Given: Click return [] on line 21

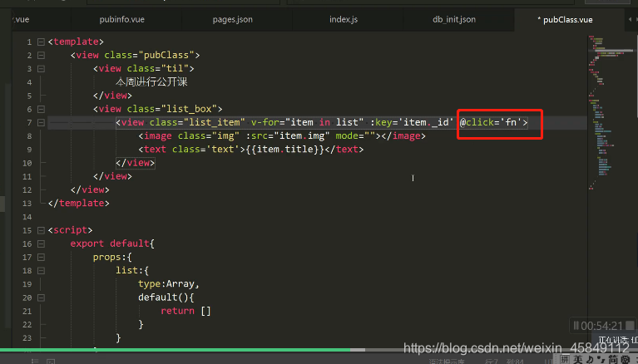Looking at the screenshot, I should click(185, 311).
